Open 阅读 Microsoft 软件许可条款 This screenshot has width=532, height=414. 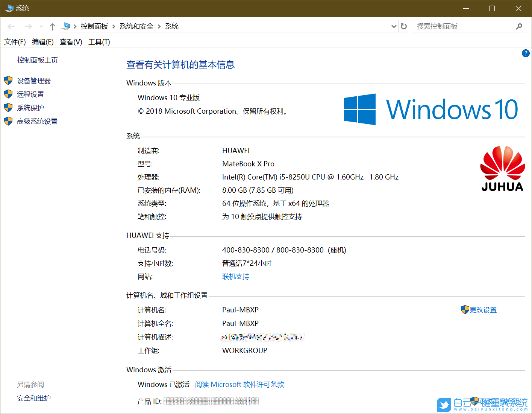pos(239,384)
